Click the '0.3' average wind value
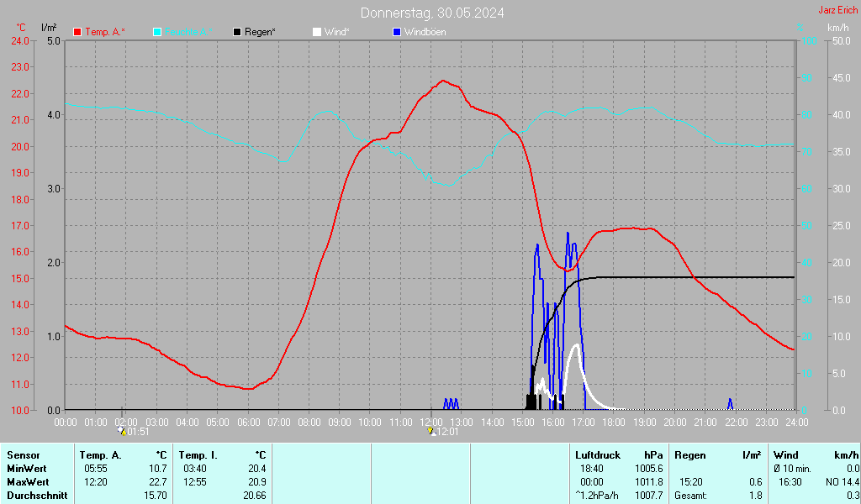861x504 pixels. tap(853, 496)
